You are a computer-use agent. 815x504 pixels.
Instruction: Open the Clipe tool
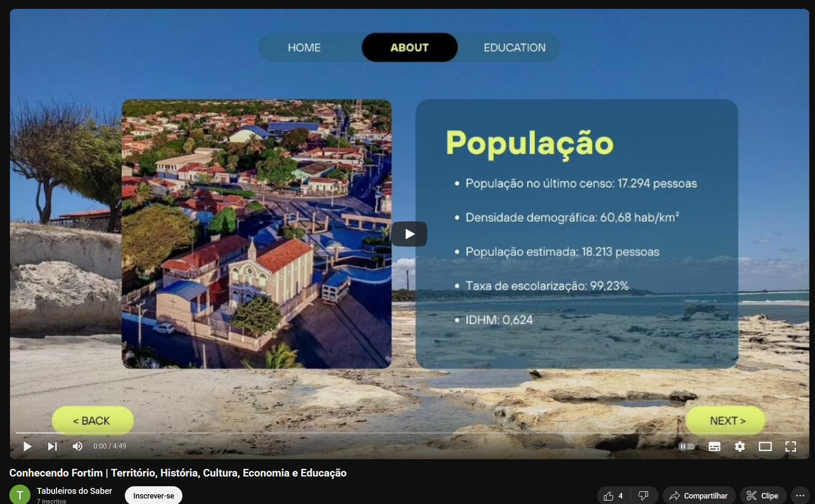tap(763, 495)
